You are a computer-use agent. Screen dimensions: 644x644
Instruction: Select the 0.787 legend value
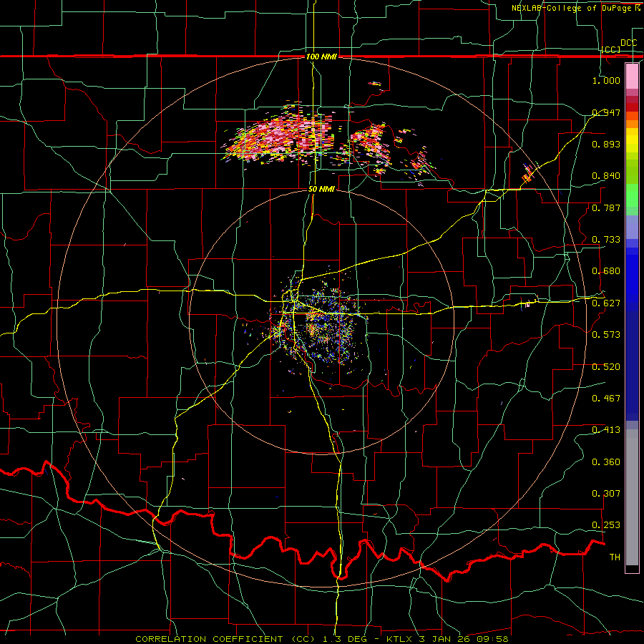(x=606, y=208)
